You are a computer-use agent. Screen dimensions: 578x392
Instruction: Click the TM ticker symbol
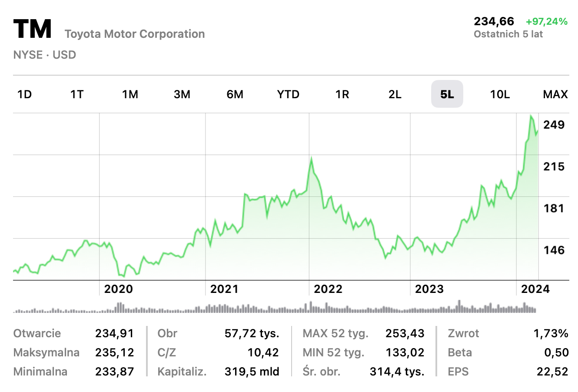33,29
